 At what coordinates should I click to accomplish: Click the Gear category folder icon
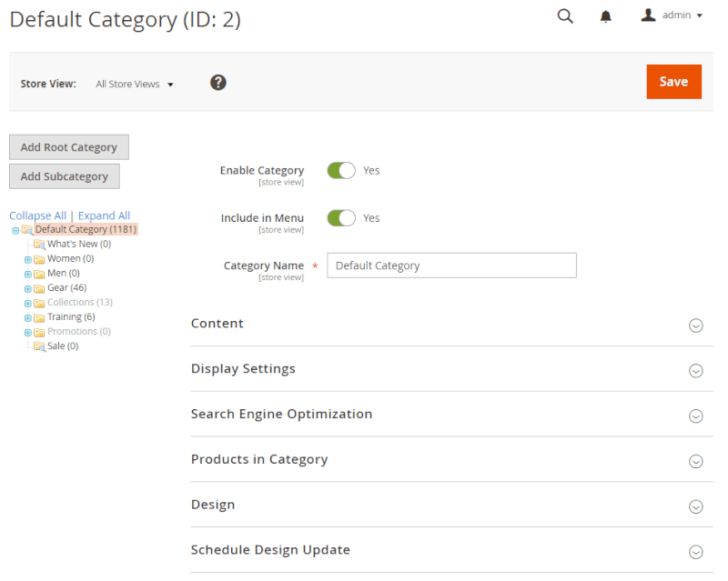point(40,287)
